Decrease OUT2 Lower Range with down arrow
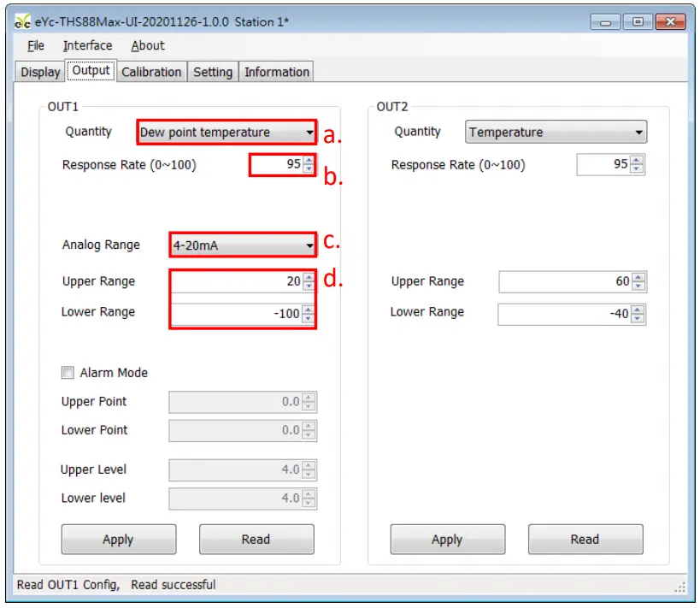 tap(638, 318)
